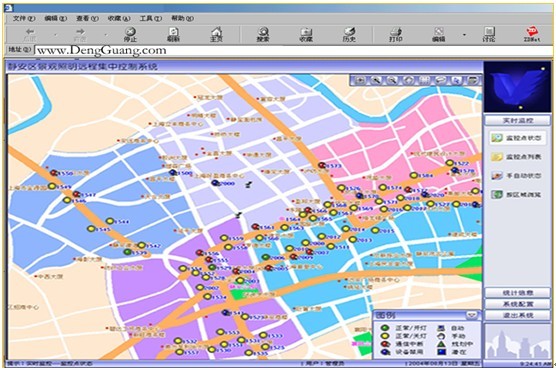Open 历史 (History) from the browser toolbar

[x=349, y=35]
